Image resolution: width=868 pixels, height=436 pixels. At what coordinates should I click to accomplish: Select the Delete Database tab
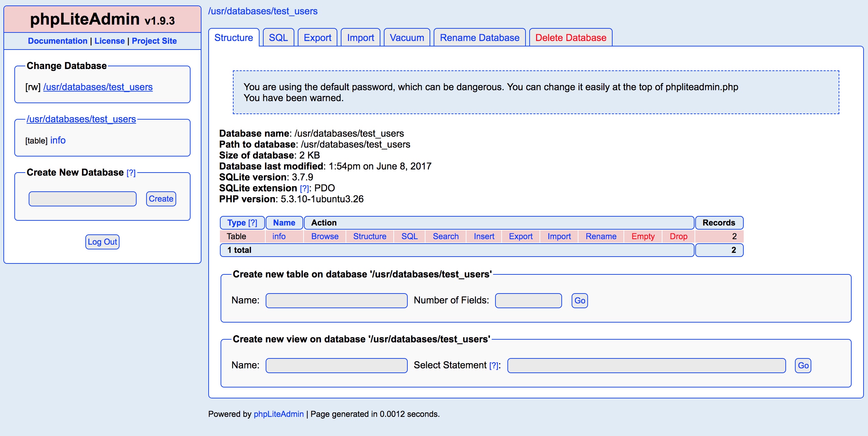pyautogui.click(x=570, y=38)
